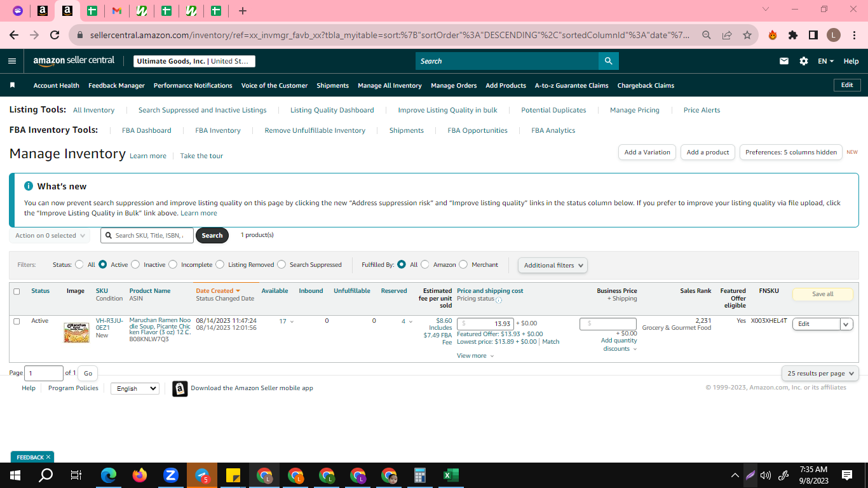Open the browser profile avatar L
Image resolution: width=868 pixels, height=488 pixels.
point(834,35)
